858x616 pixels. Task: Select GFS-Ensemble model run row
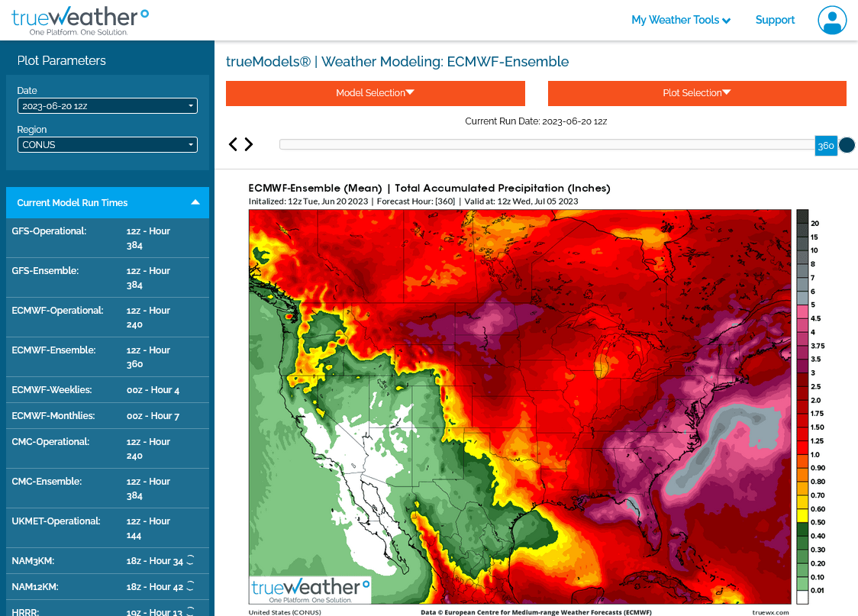coord(107,277)
